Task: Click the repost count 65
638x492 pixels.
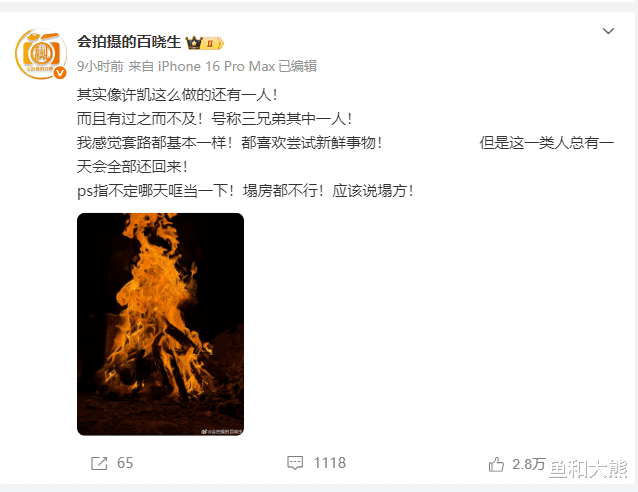Action: click(125, 463)
